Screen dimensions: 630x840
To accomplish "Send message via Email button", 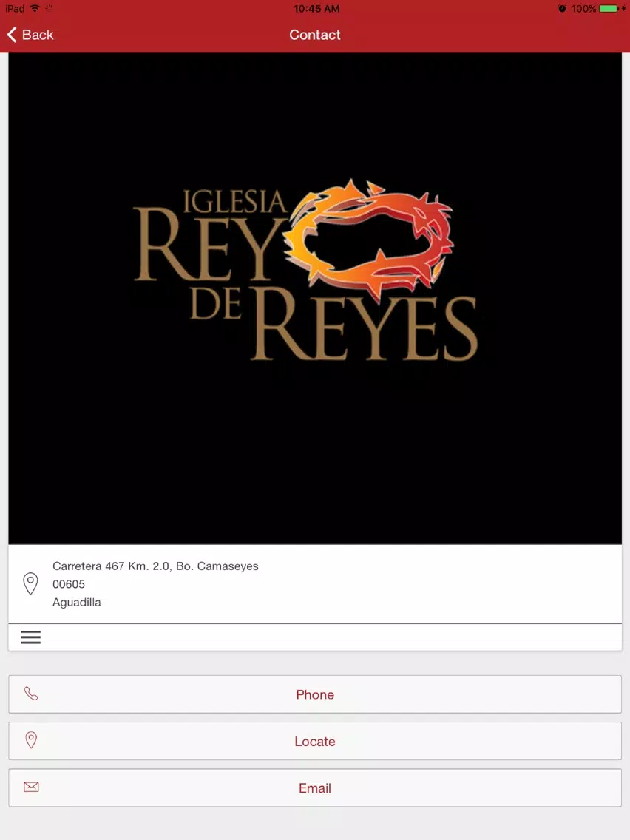I will click(x=315, y=787).
